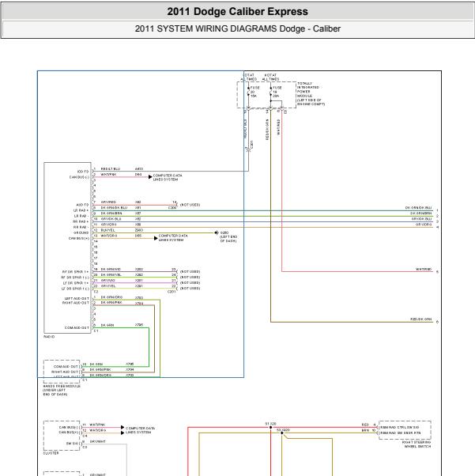Click the 'GRY/ORG' label at right edge endpoint 4
The width and height of the screenshot is (475, 476).
point(424,225)
